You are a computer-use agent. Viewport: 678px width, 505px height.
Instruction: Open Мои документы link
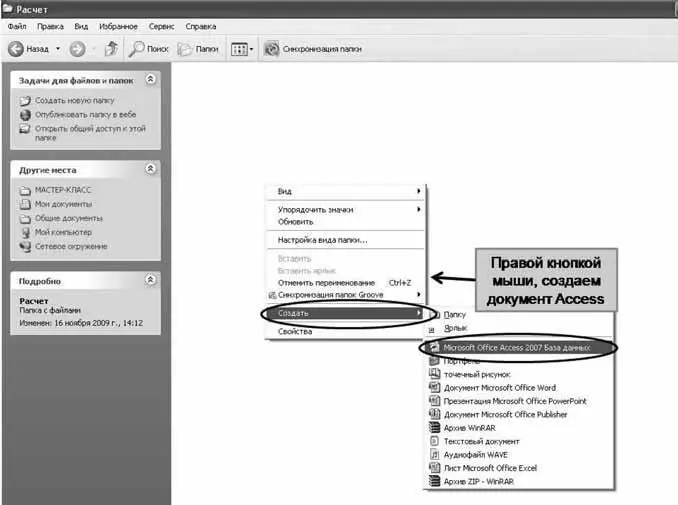64,204
